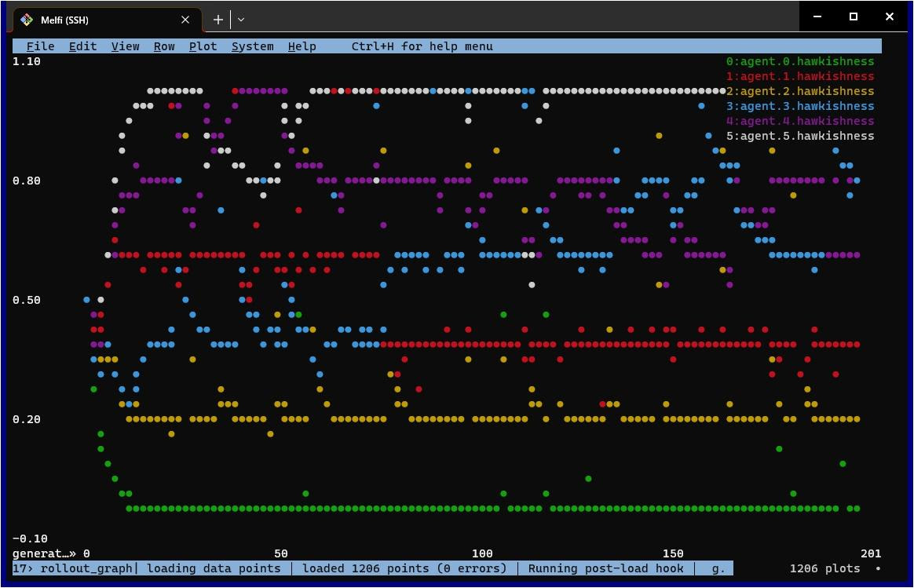Click the 'Ctrl+H for help menu' hint
Image resolution: width=914 pixels, height=588 pixels.
click(422, 46)
